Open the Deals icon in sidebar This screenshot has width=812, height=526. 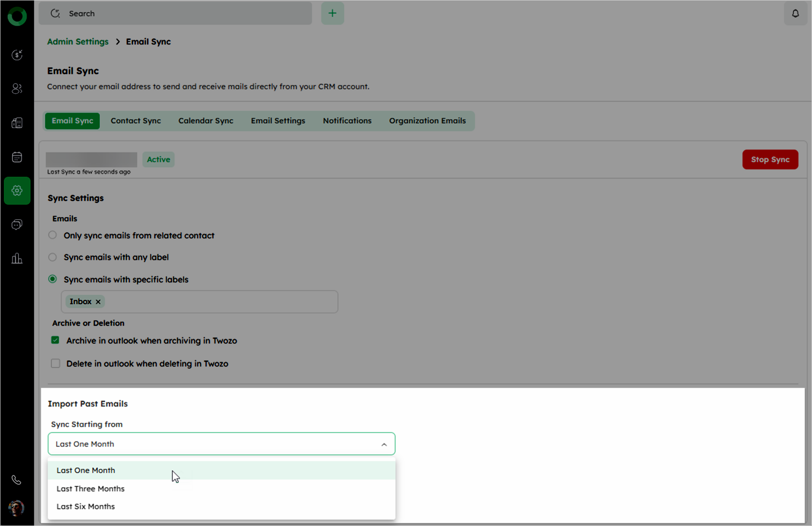17,55
